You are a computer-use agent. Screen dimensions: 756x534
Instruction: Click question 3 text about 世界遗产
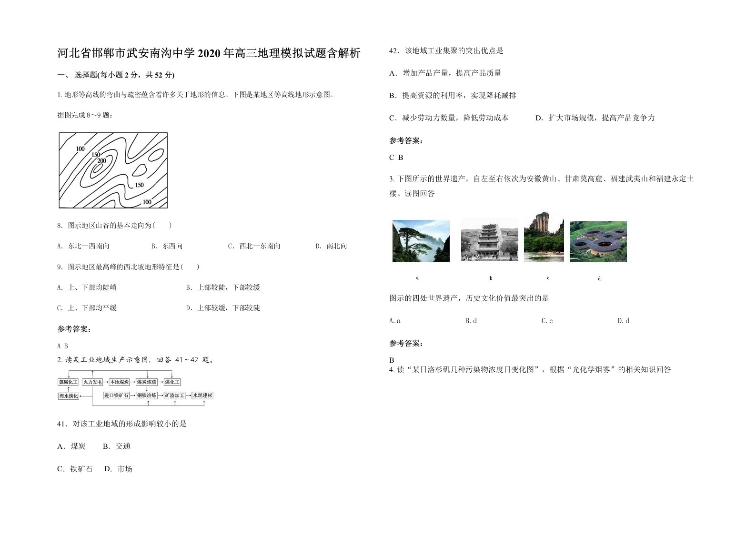tap(542, 186)
